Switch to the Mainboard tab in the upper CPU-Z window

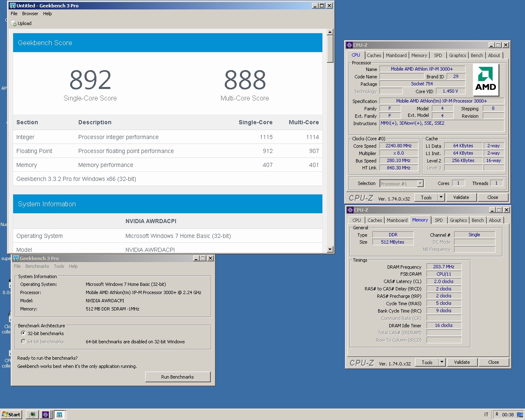pyautogui.click(x=396, y=55)
